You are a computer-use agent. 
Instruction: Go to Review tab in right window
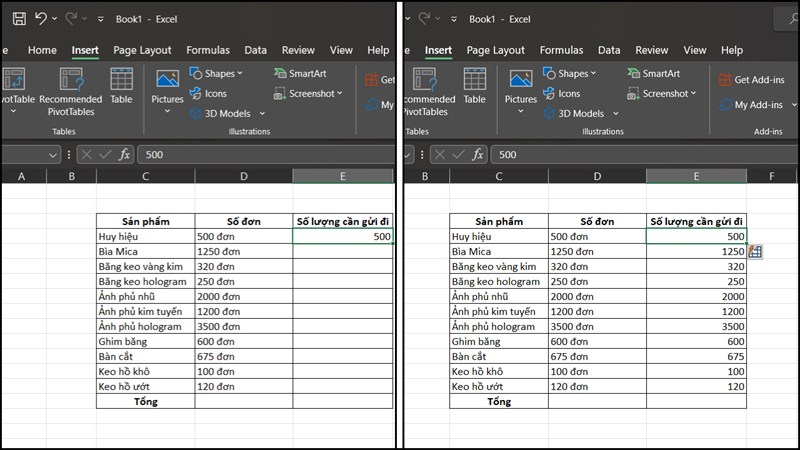652,50
